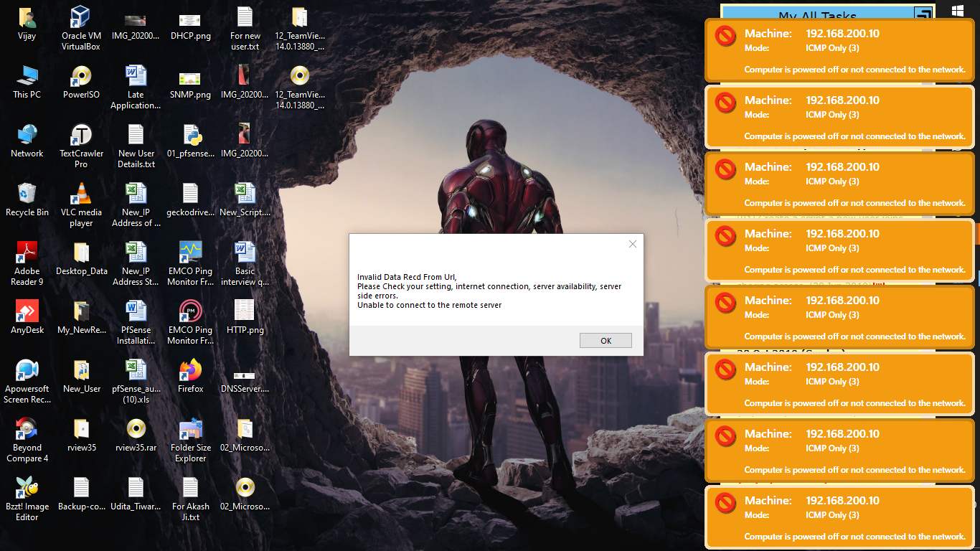Screen dimensions: 980x551
Task: Click the My All Tasks widget expand icon
Action: (x=923, y=14)
